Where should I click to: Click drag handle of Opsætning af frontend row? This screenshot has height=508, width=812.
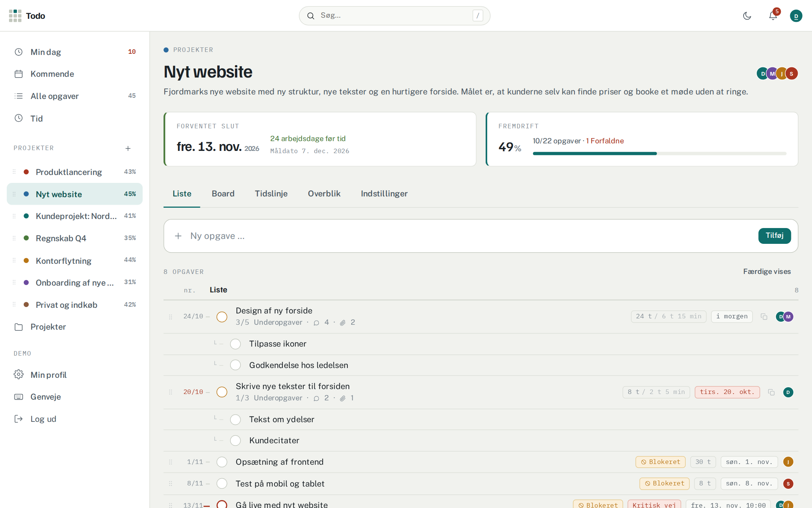[x=170, y=462]
